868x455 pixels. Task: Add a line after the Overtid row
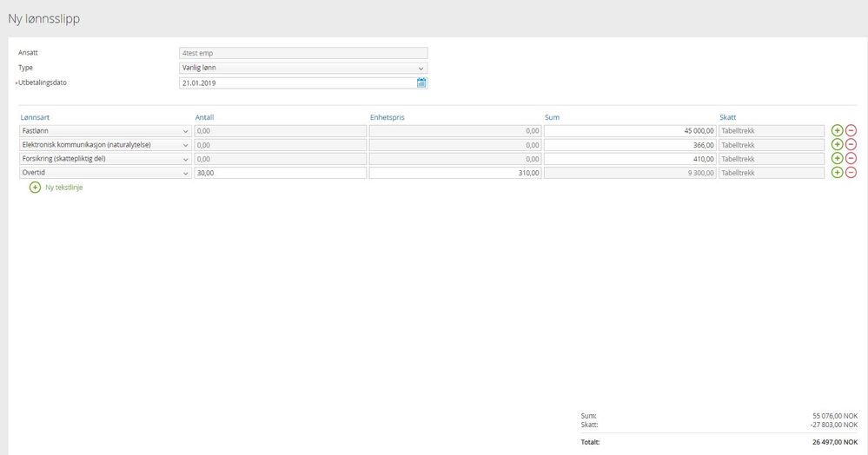coord(837,172)
